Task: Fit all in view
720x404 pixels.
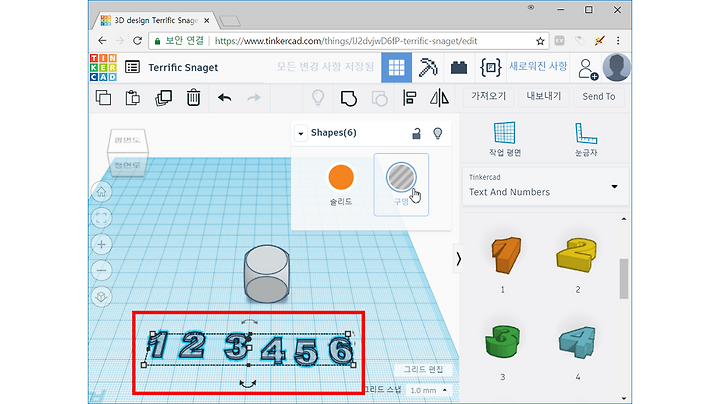Action: pyautogui.click(x=101, y=218)
